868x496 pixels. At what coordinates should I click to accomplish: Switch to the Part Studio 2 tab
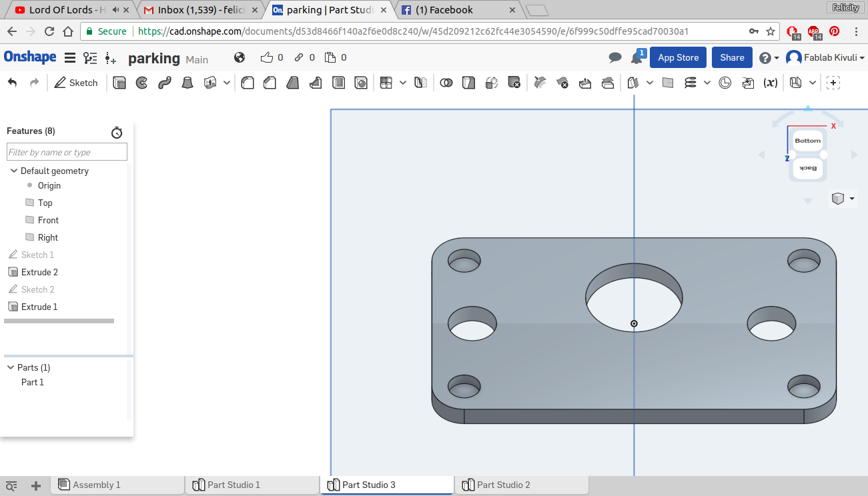pyautogui.click(x=503, y=485)
